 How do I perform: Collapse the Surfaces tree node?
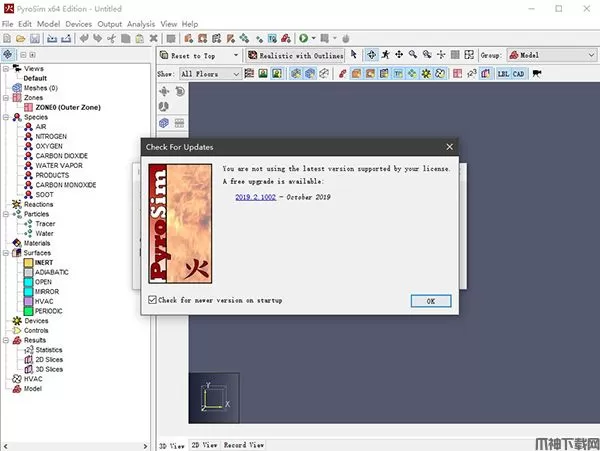[x=6, y=253]
